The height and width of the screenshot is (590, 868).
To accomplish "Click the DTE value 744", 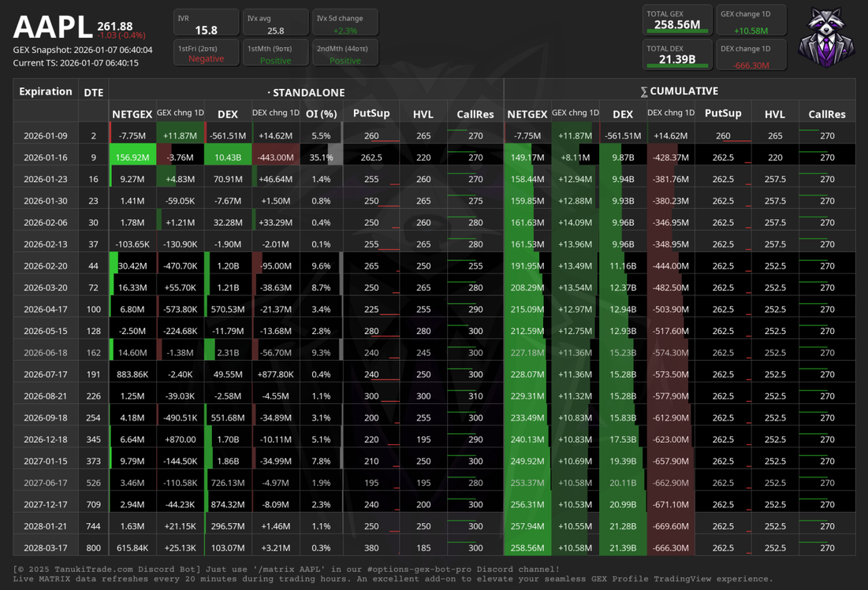I will [94, 526].
